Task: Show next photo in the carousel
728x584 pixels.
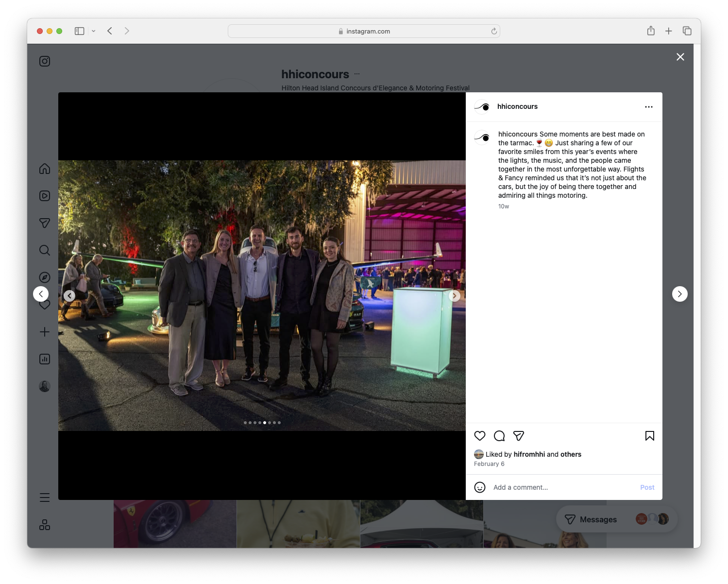Action: click(x=455, y=295)
